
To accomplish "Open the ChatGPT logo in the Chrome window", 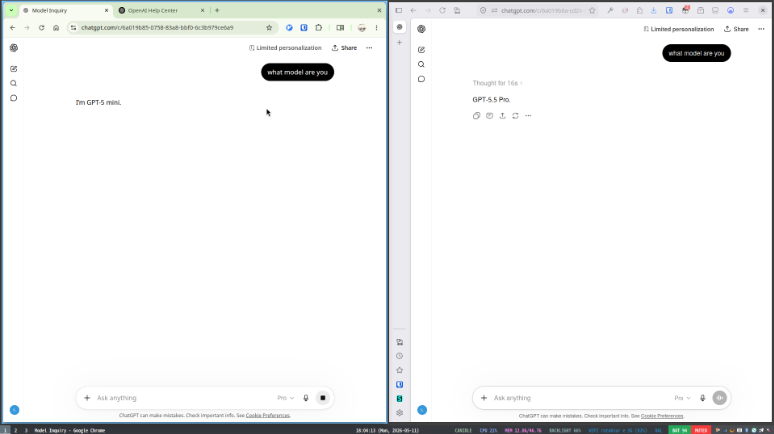I will pyautogui.click(x=14, y=48).
